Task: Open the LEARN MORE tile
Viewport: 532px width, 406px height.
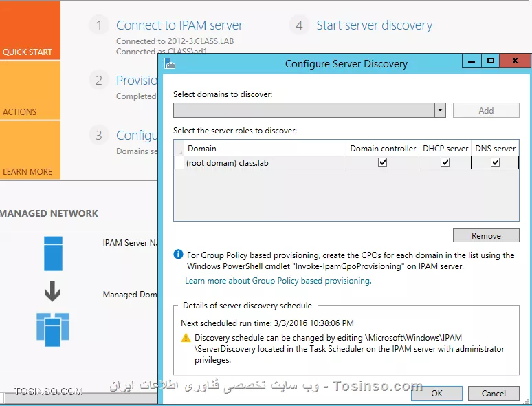Action: 30,150
